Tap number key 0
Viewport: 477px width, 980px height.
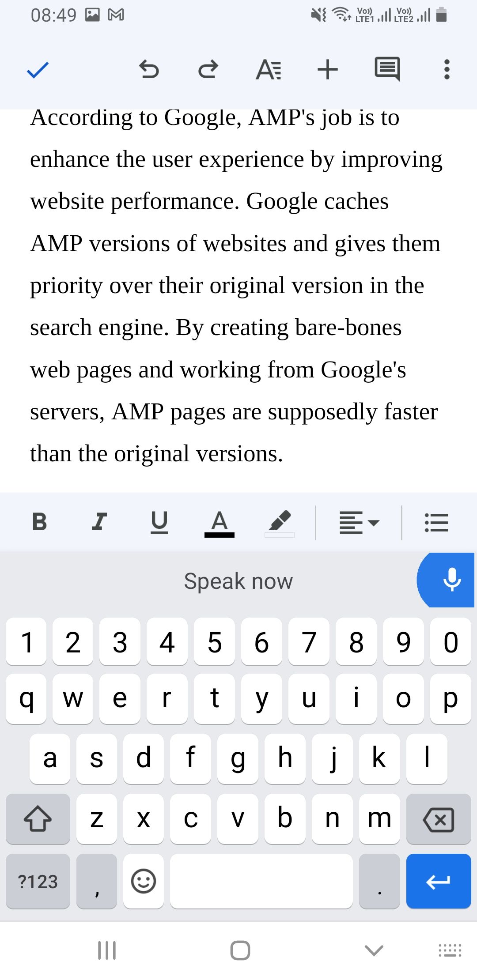(450, 641)
